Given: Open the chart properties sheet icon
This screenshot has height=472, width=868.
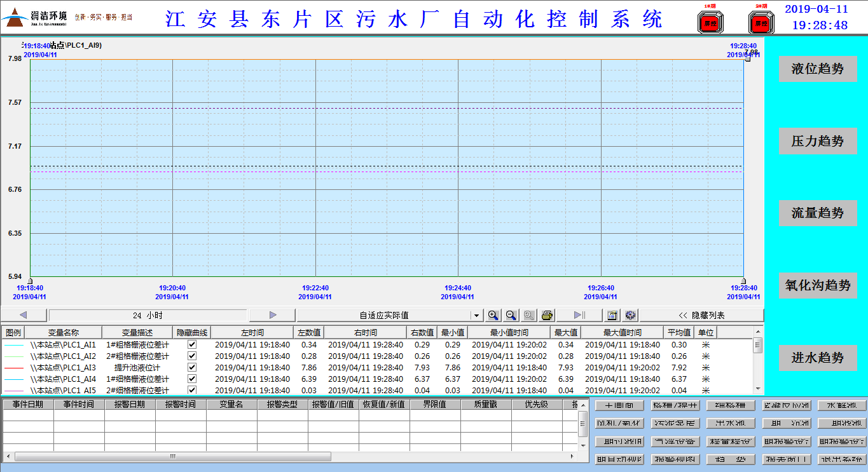Looking at the screenshot, I should (612, 315).
